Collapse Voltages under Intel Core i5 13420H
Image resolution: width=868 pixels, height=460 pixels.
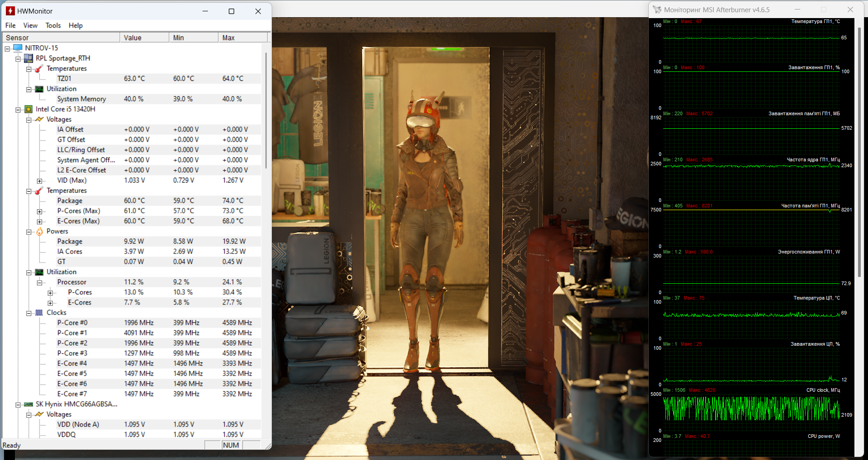pyautogui.click(x=29, y=120)
